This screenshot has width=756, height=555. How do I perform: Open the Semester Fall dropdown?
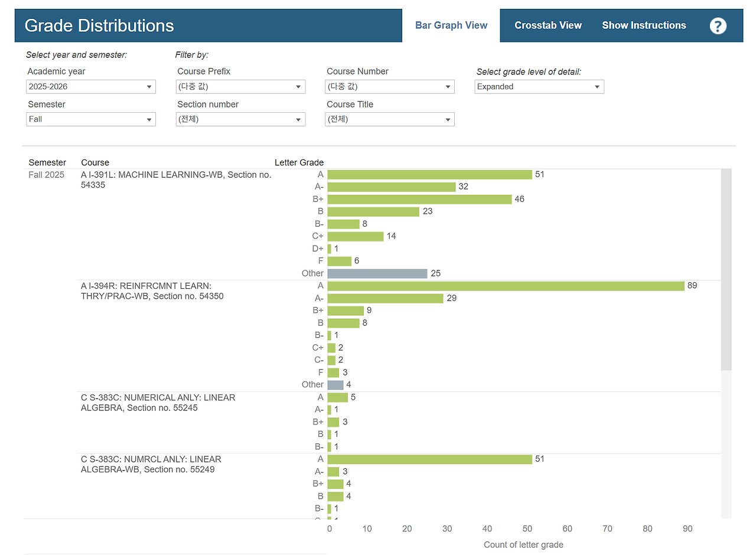(91, 119)
